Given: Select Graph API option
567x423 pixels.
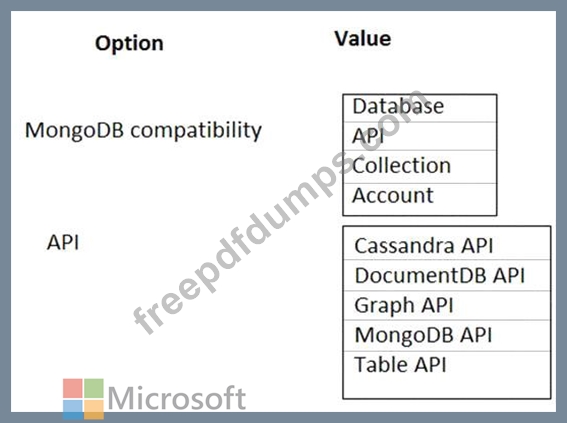Looking at the screenshot, I should point(447,306).
